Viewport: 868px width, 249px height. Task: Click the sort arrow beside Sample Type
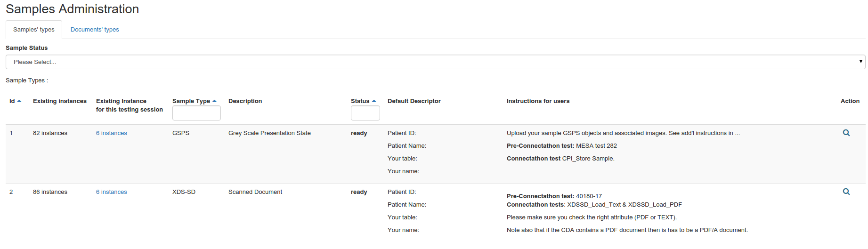point(215,101)
